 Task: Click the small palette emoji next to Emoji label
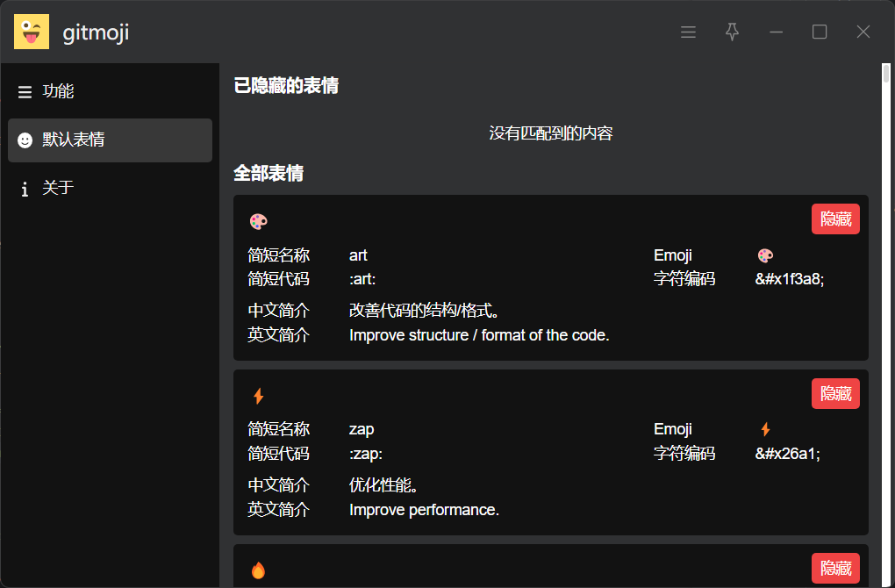coord(765,255)
